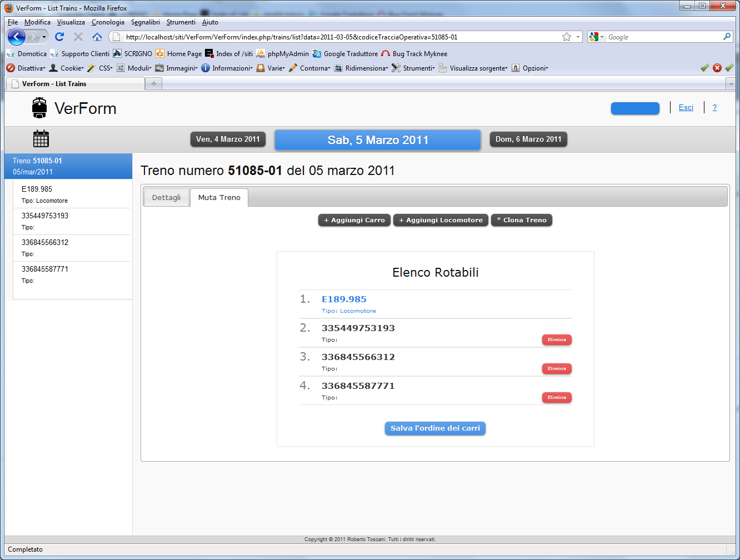Open the Contorna dropdown menu

pos(309,68)
